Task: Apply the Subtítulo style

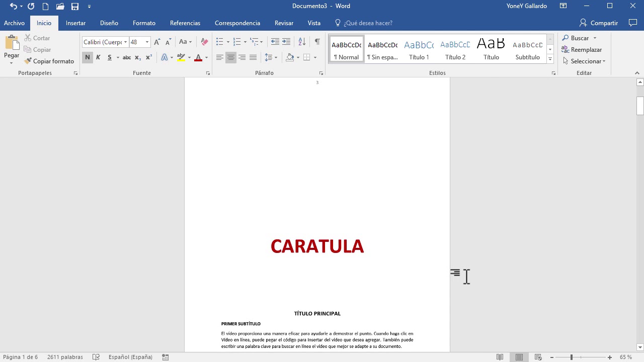Action: point(528,49)
